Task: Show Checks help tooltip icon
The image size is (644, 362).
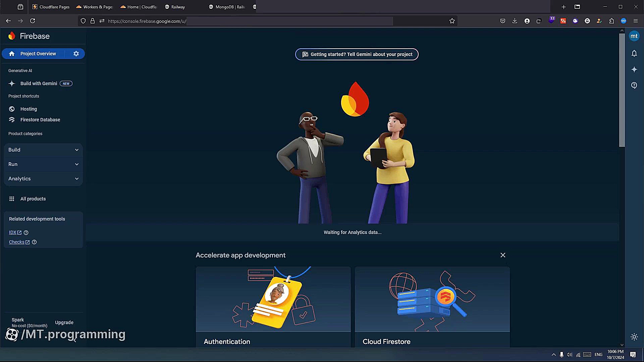Action: tap(34, 242)
